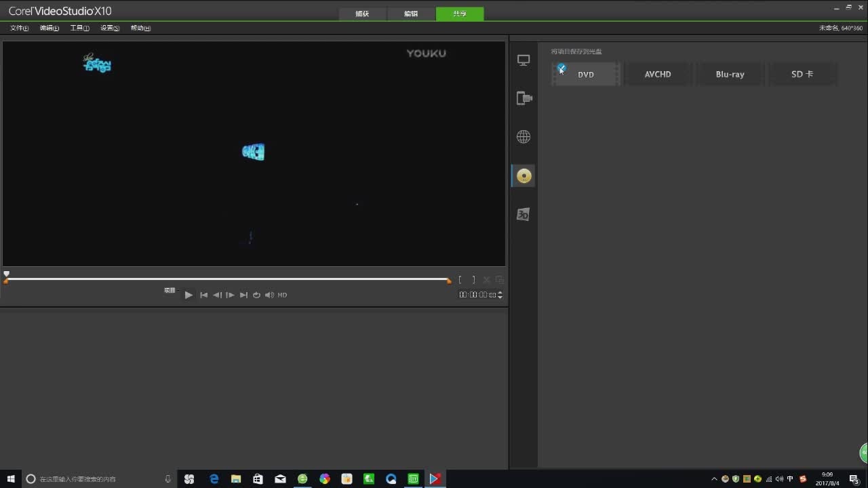Screen dimensions: 868x488
Task: Click the Windows taskbar search box
Action: pyautogui.click(x=100, y=479)
